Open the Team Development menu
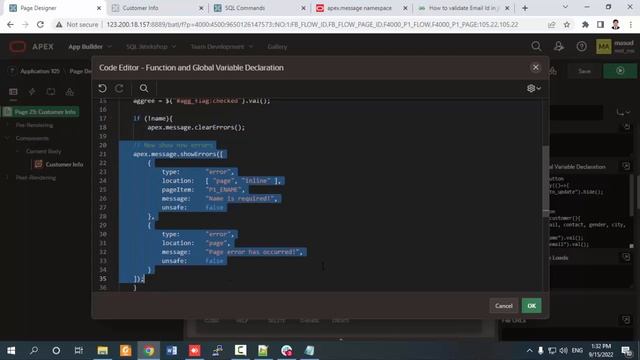 (222, 47)
